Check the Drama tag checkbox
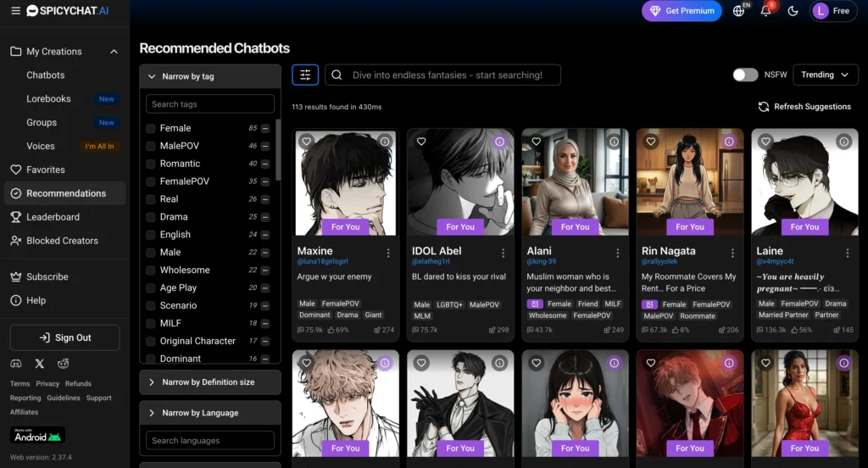Screen dimensions: 868x468 151,217
